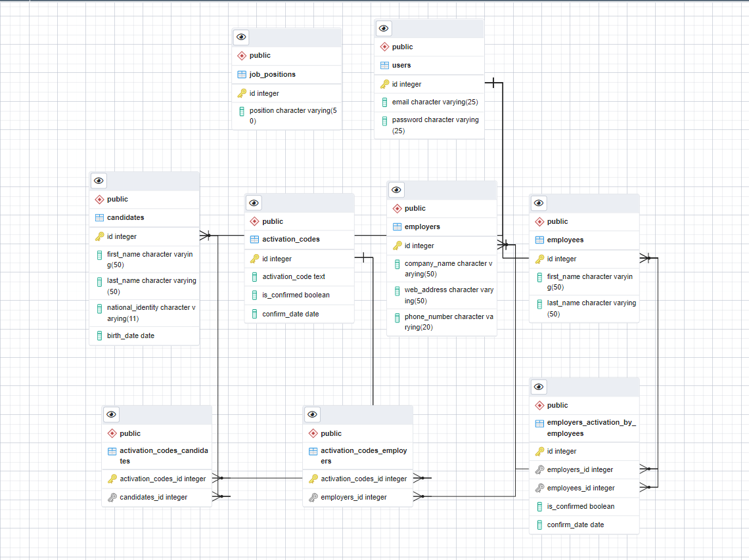The width and height of the screenshot is (749, 560).
Task: Click foreign key icon beside employees_id integer
Action: tap(540, 488)
